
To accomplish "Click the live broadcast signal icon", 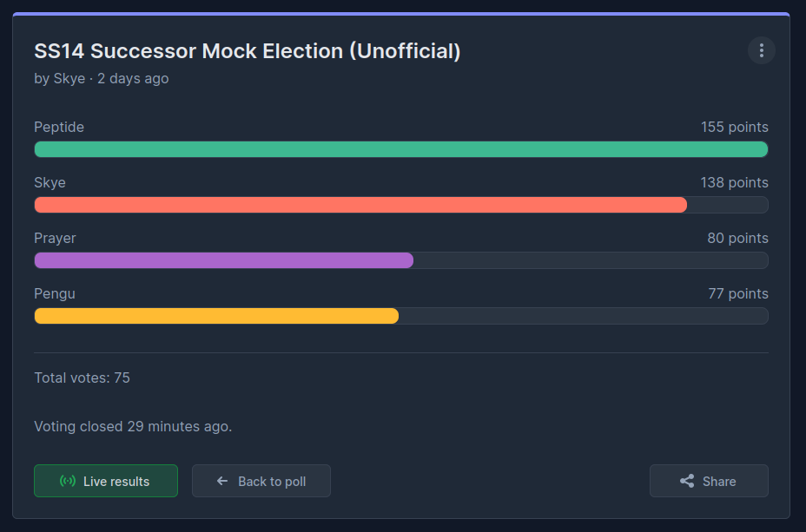I will (68, 481).
